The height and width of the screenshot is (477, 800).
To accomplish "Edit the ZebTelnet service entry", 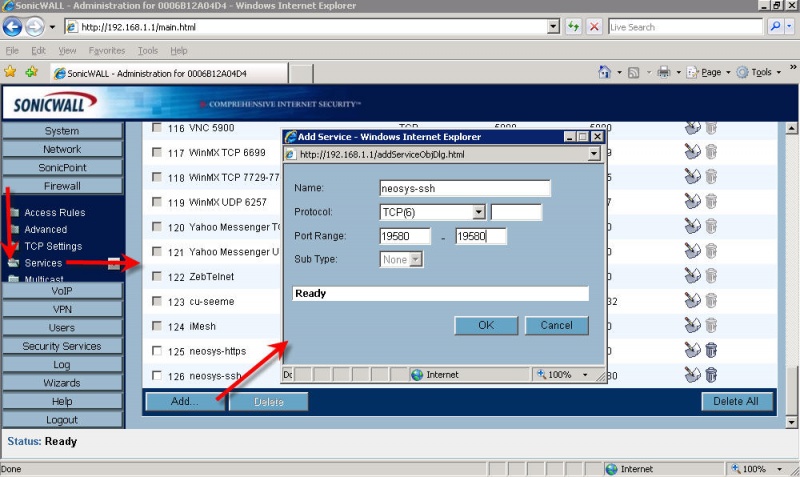I will (692, 276).
